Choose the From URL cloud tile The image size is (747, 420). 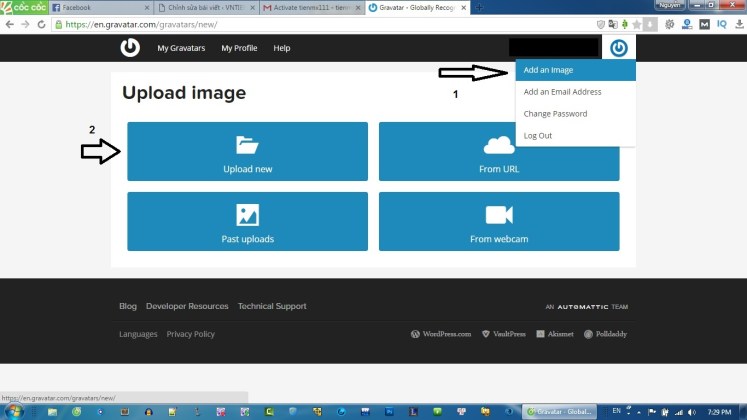tap(499, 151)
